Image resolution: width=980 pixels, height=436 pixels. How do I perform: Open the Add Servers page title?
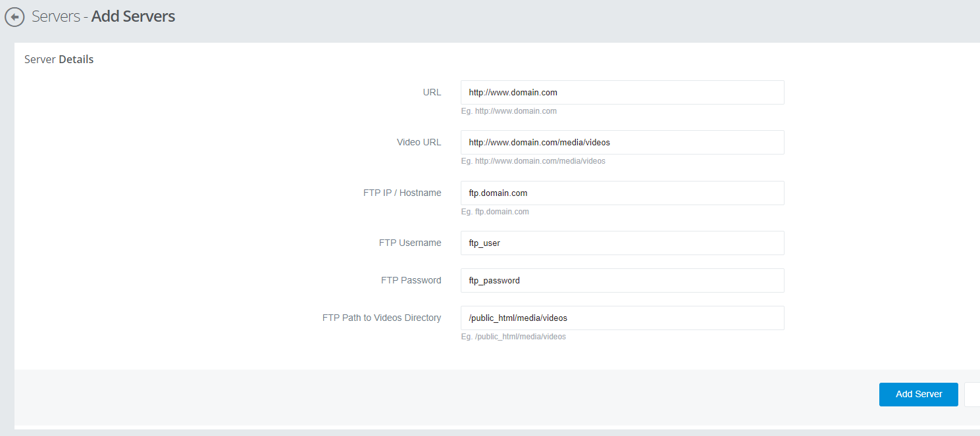point(132,16)
